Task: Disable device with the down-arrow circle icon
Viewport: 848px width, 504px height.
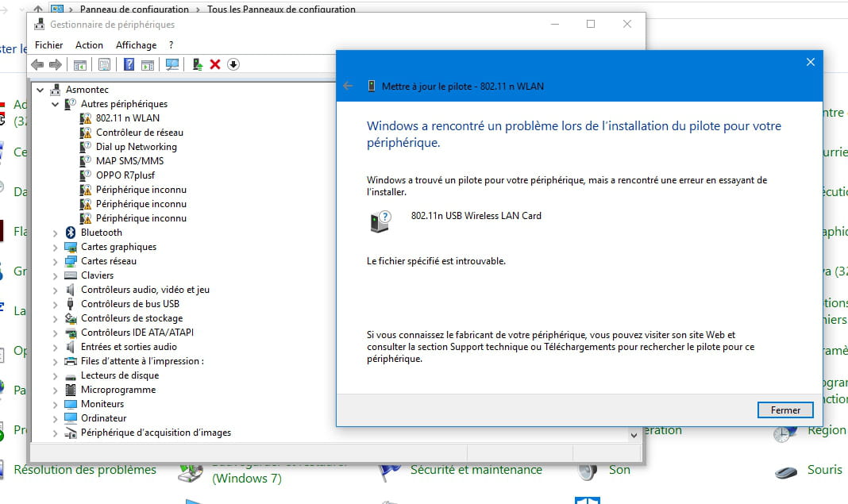Action: pyautogui.click(x=233, y=64)
